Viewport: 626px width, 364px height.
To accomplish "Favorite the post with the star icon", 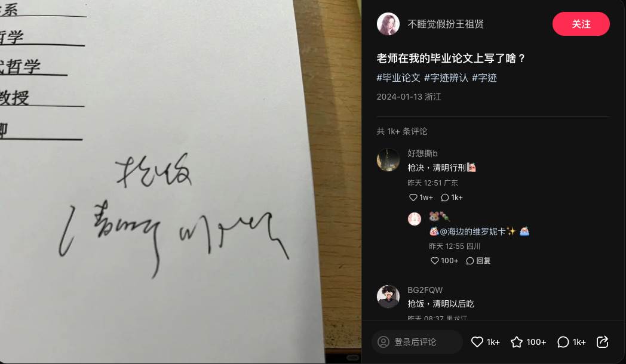I will tap(517, 342).
